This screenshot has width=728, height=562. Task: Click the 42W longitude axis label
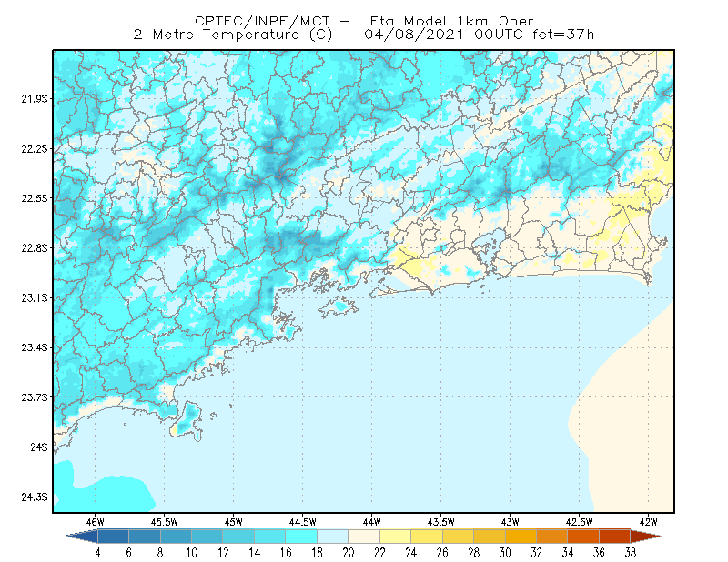tap(648, 522)
